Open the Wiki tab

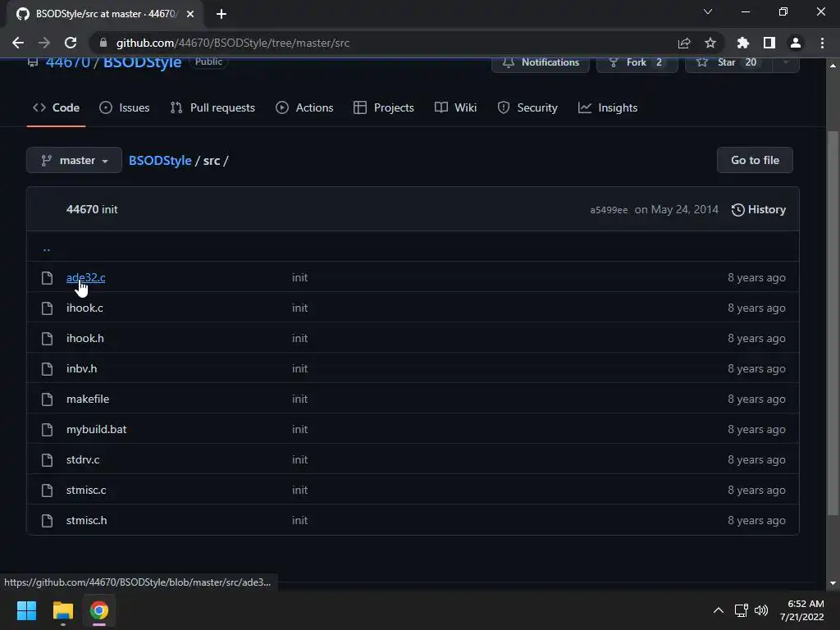point(455,107)
